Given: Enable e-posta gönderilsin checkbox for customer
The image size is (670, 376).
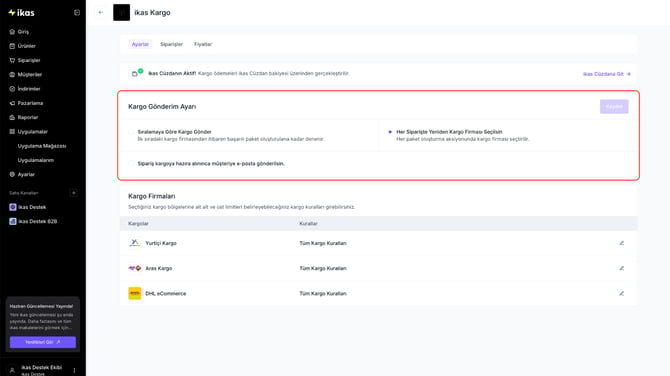Looking at the screenshot, I should point(131,164).
